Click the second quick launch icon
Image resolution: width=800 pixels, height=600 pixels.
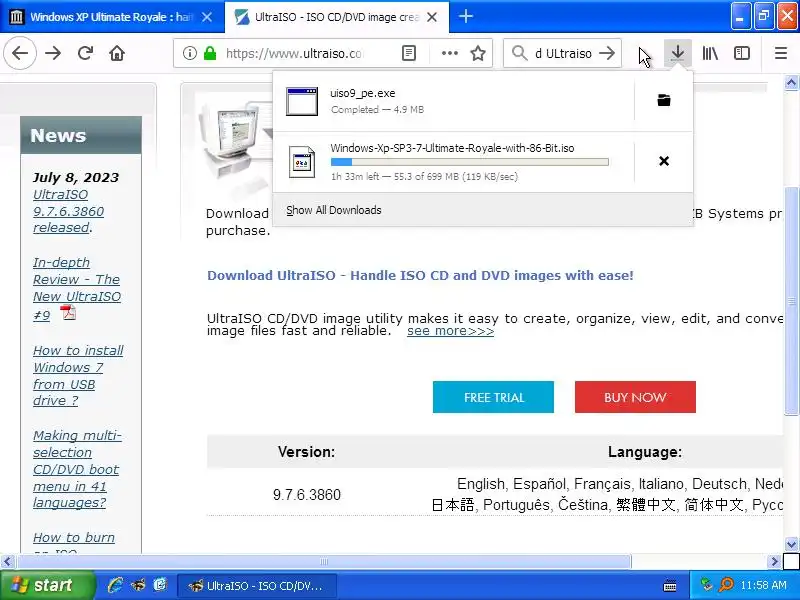pyautogui.click(x=138, y=585)
